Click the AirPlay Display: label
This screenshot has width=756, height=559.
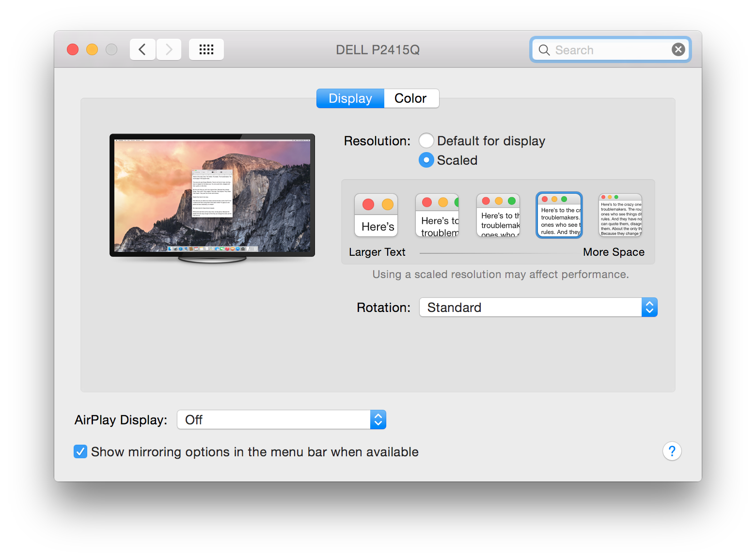click(121, 420)
